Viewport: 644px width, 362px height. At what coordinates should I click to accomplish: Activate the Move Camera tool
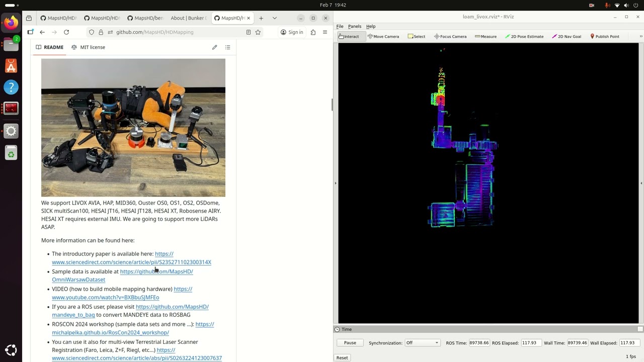tap(383, 36)
